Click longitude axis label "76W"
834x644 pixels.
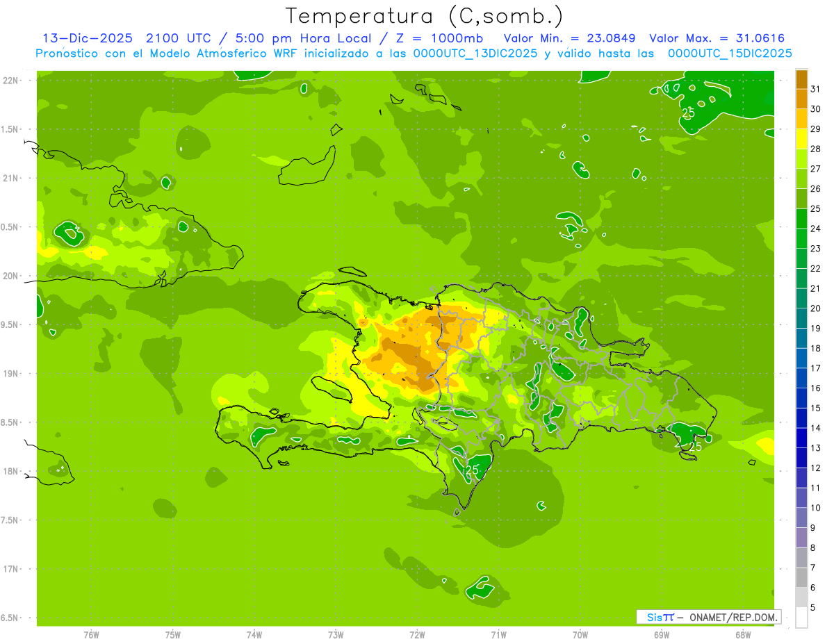(x=91, y=635)
